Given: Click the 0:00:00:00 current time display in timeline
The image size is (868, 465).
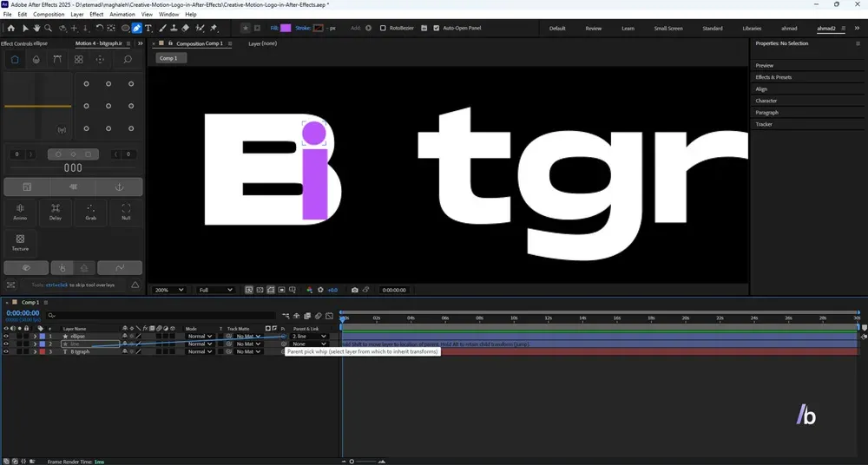Looking at the screenshot, I should pyautogui.click(x=23, y=313).
